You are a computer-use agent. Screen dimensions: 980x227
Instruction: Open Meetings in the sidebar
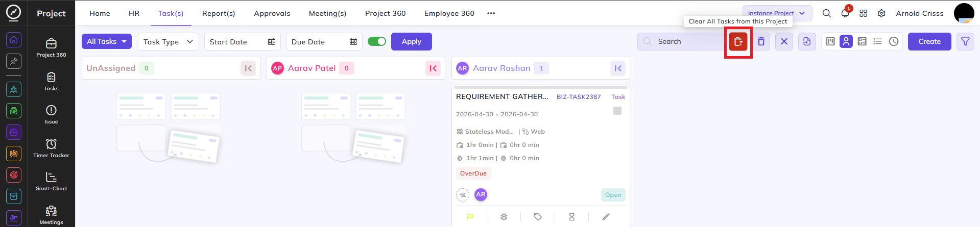point(51,215)
